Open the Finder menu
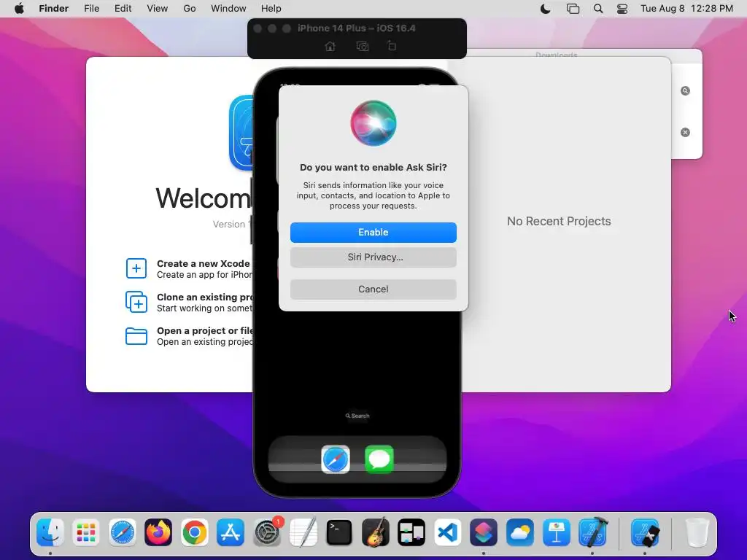Screen dimensions: 747x560 [x=54, y=9]
